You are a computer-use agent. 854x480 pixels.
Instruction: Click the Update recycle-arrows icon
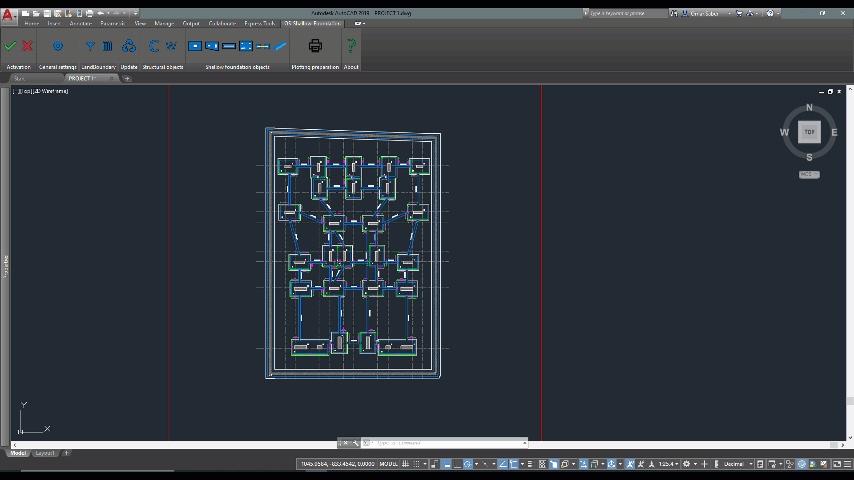pos(129,46)
